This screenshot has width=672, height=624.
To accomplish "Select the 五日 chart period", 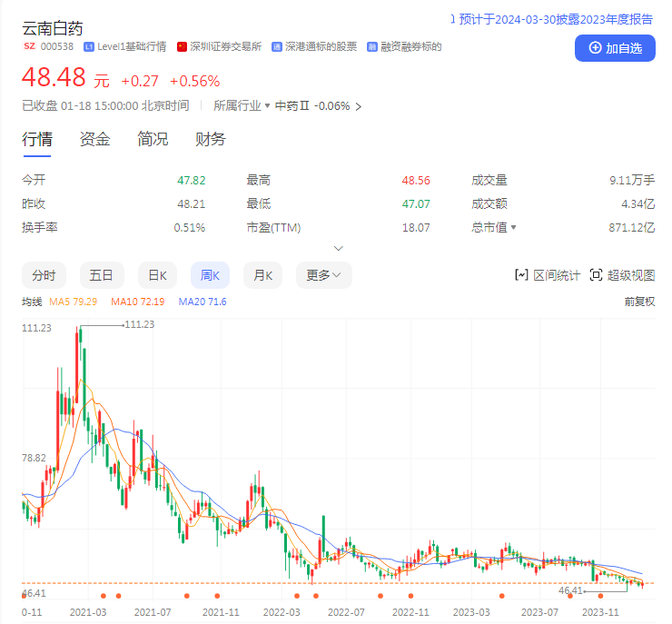I will tap(102, 275).
